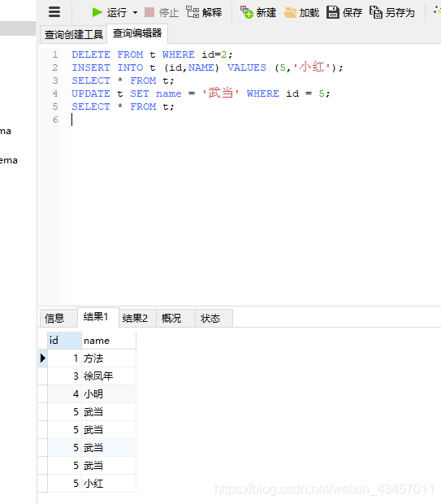Select the cell with name 小明

(109, 394)
